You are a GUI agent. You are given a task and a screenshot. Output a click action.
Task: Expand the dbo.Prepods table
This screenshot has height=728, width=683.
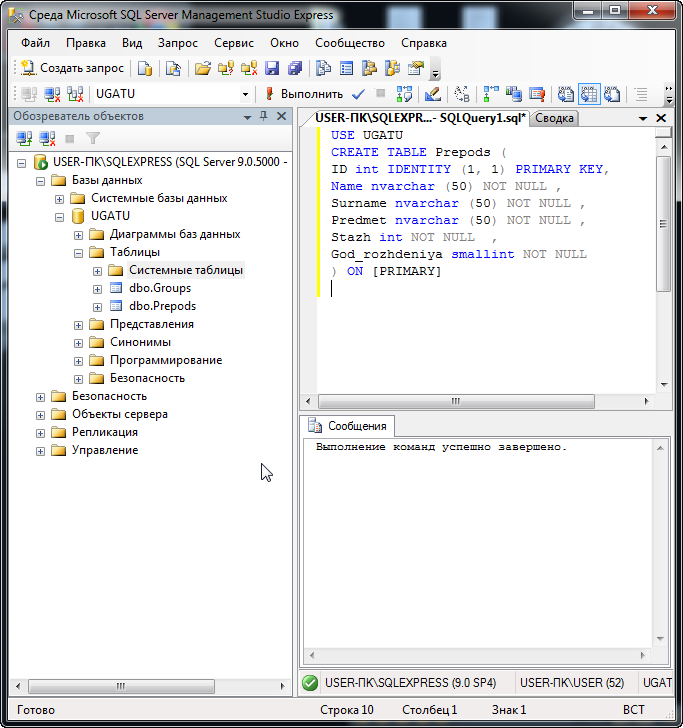coord(98,307)
